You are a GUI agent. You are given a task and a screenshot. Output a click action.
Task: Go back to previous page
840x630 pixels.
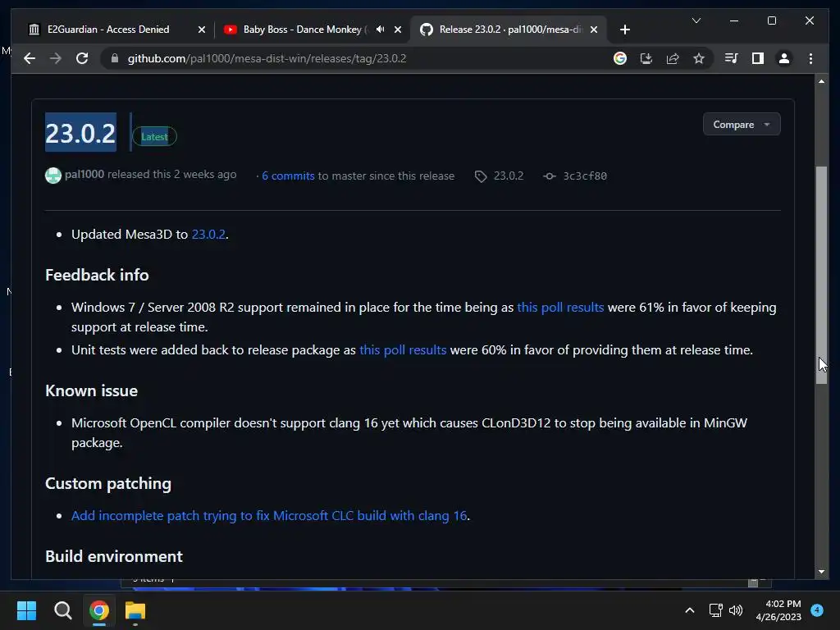pos(30,58)
